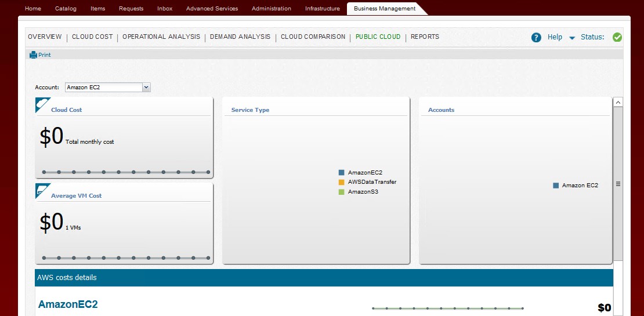Open the Infrastructure tab
The image size is (644, 316).
click(x=322, y=9)
